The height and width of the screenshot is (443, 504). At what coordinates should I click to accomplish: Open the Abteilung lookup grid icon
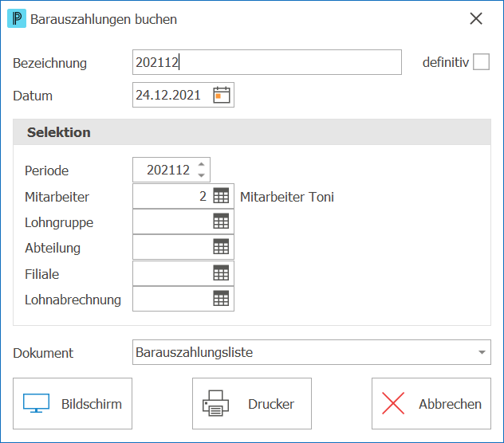tap(221, 247)
